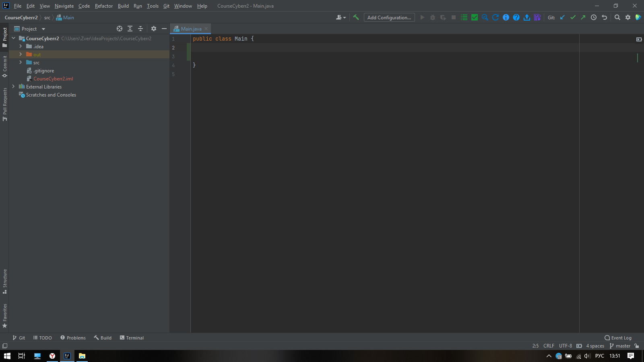Click the Add Configuration button
This screenshot has height=362, width=644.
click(x=389, y=17)
